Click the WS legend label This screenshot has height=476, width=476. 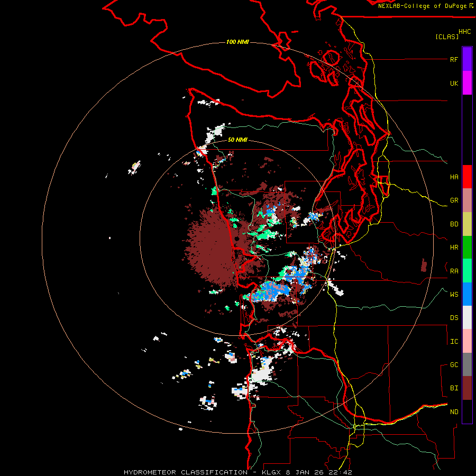coord(454,294)
